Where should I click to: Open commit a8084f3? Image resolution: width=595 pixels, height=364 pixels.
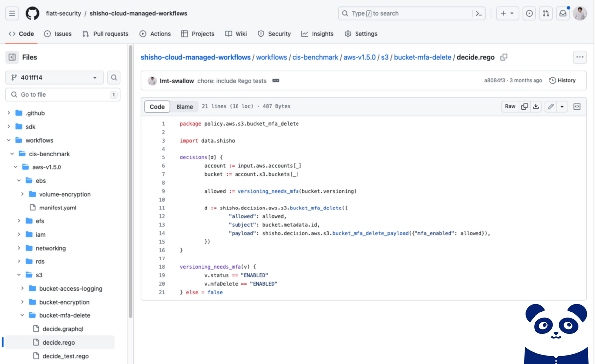point(495,80)
